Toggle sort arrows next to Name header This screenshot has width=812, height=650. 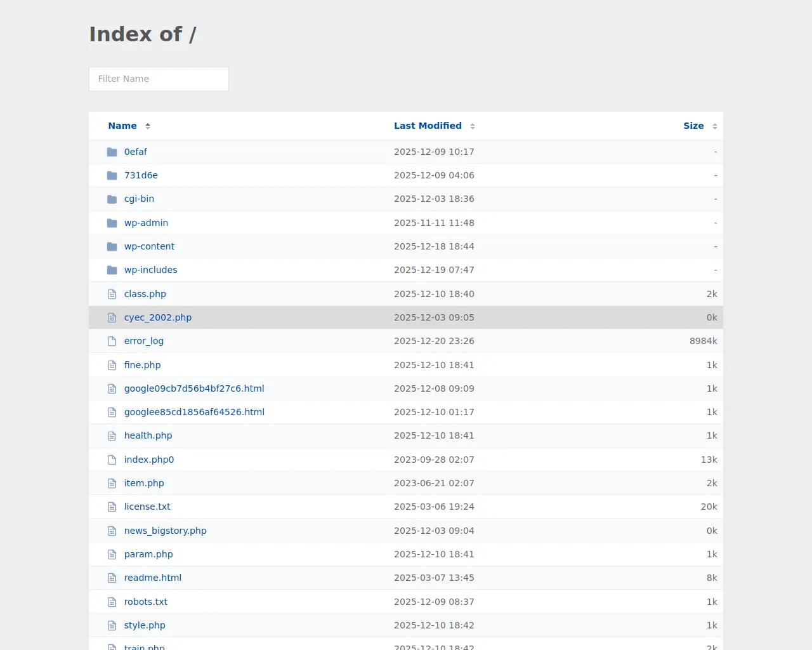pos(148,126)
